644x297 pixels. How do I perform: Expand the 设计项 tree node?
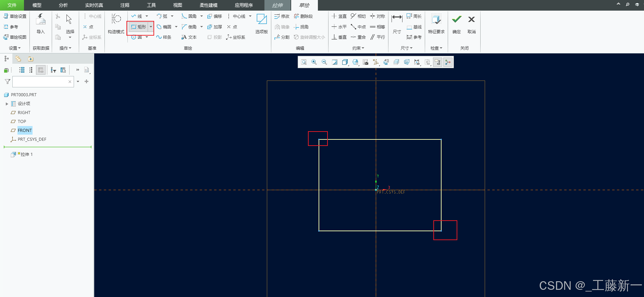(7, 104)
